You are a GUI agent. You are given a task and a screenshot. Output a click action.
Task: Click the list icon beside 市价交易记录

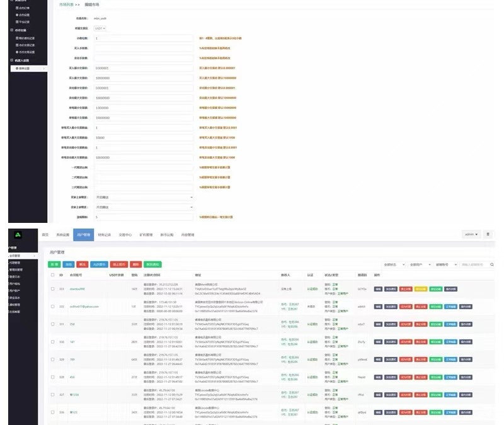tap(17, 45)
